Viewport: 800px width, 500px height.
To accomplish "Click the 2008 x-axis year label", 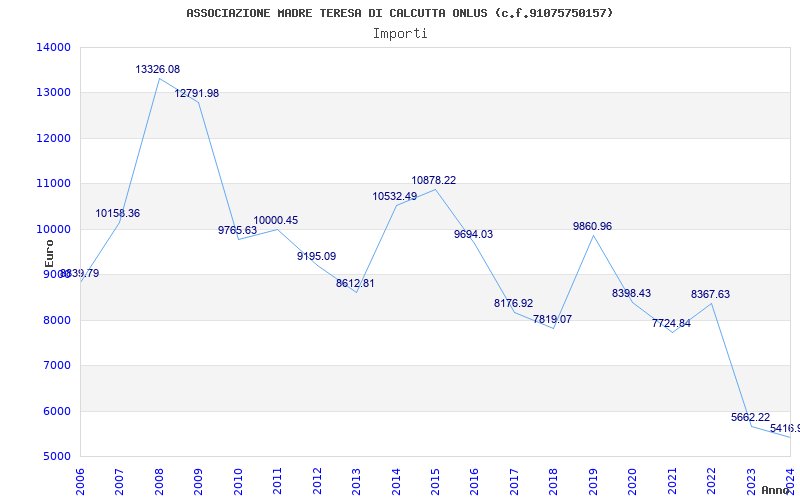I will [x=159, y=482].
